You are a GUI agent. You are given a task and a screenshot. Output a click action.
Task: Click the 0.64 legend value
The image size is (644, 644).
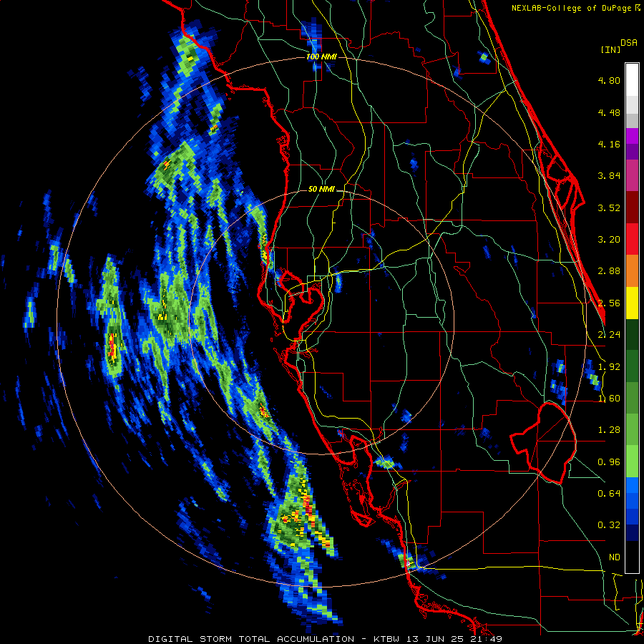(609, 494)
